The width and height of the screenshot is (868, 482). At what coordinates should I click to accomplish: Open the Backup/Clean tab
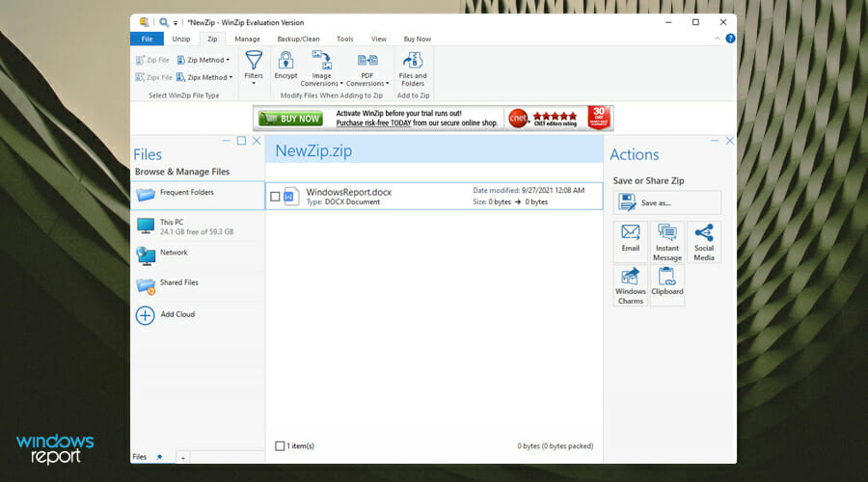[x=298, y=39]
